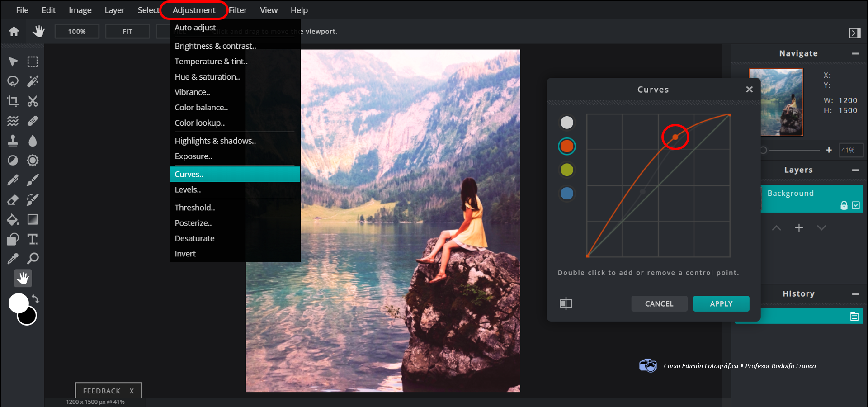868x407 pixels.
Task: Select the Text tool
Action: (x=33, y=239)
